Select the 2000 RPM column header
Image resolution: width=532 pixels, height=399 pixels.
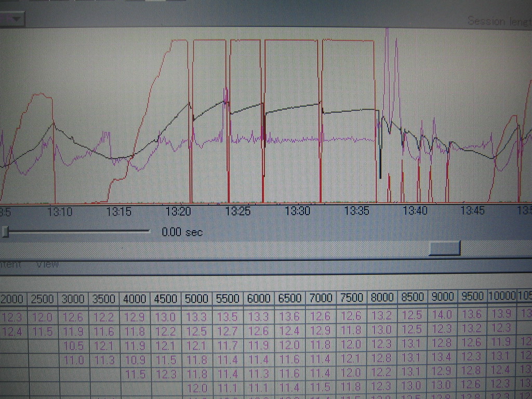point(12,299)
